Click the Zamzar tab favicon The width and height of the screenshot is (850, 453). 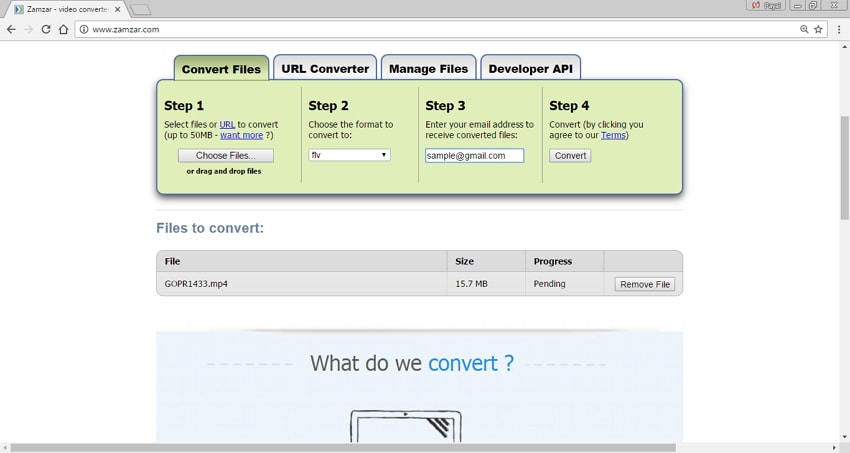(x=19, y=9)
